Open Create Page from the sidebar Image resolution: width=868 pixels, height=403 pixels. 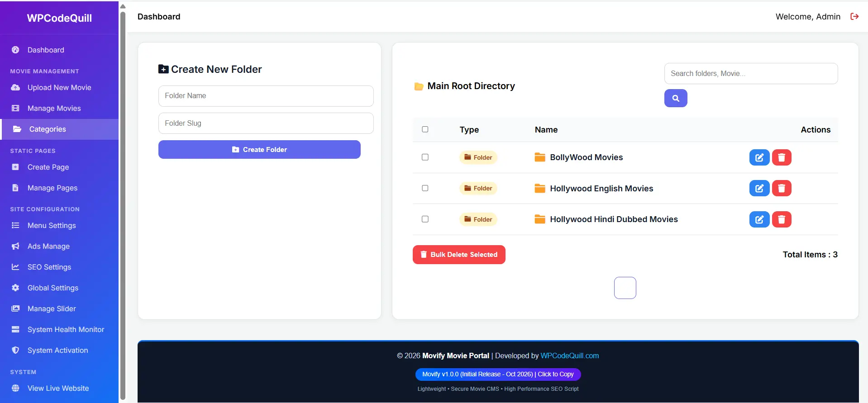(59, 167)
